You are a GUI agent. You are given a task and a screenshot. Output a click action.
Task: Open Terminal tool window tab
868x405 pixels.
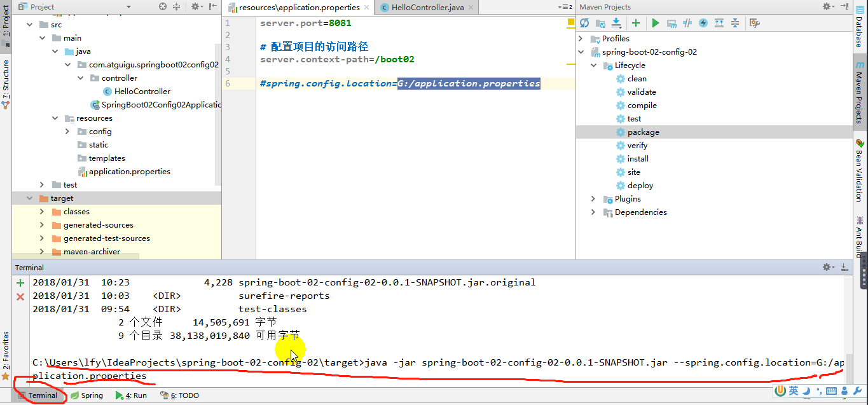38,395
